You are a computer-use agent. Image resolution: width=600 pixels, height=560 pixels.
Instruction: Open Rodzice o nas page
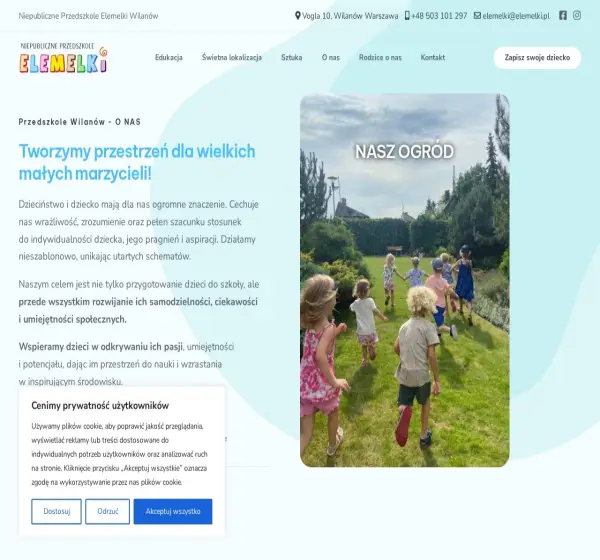pyautogui.click(x=380, y=57)
